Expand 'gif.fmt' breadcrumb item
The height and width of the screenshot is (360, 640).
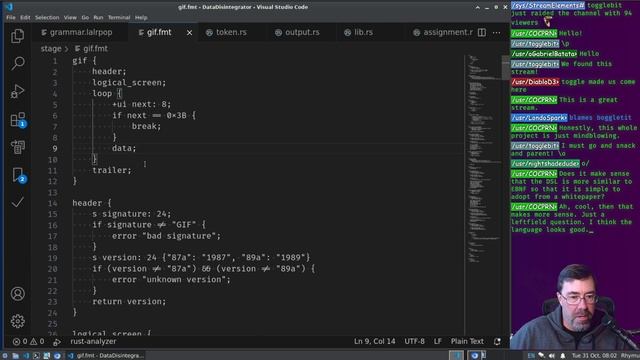pos(91,49)
